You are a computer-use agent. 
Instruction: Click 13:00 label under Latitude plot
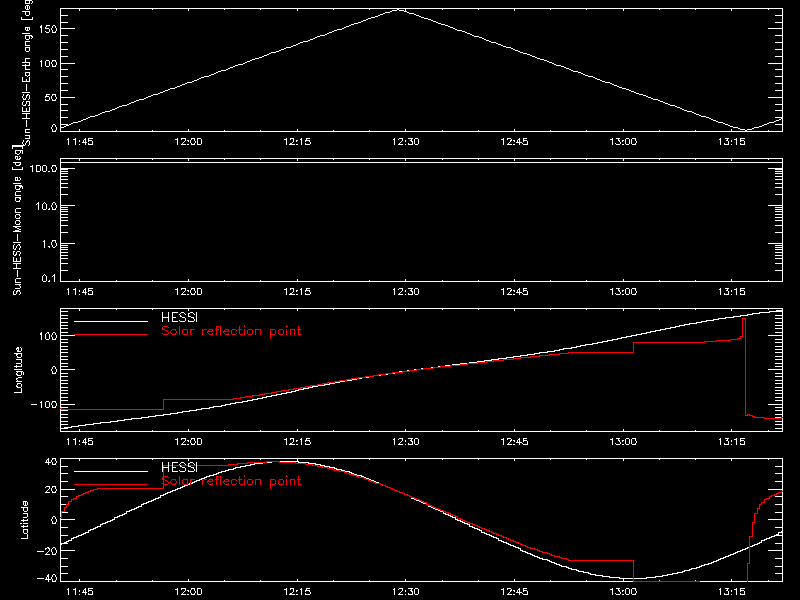(623, 592)
